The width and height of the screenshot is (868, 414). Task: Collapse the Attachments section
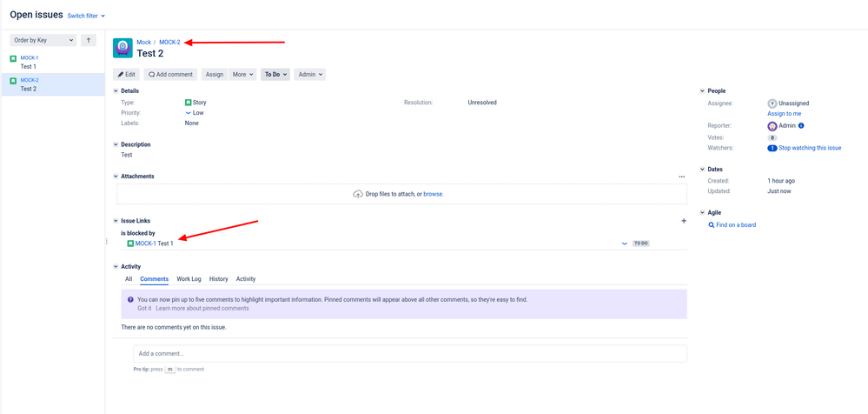point(116,177)
